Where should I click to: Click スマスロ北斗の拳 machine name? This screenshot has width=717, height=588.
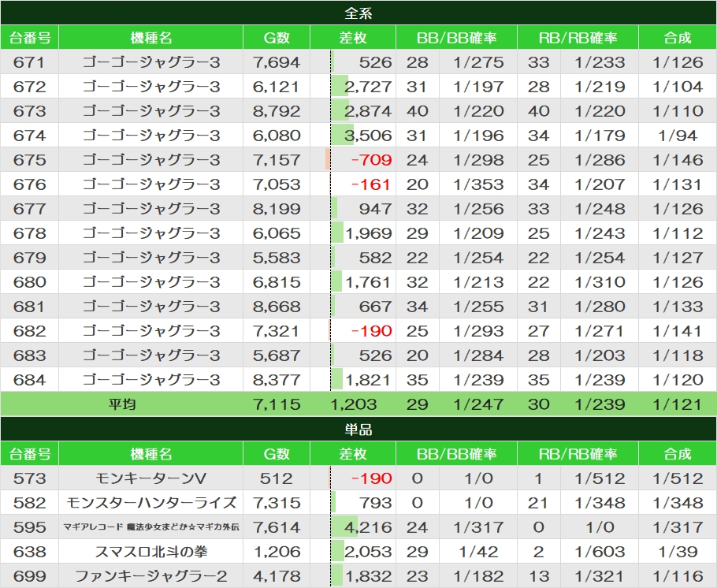coord(151,552)
